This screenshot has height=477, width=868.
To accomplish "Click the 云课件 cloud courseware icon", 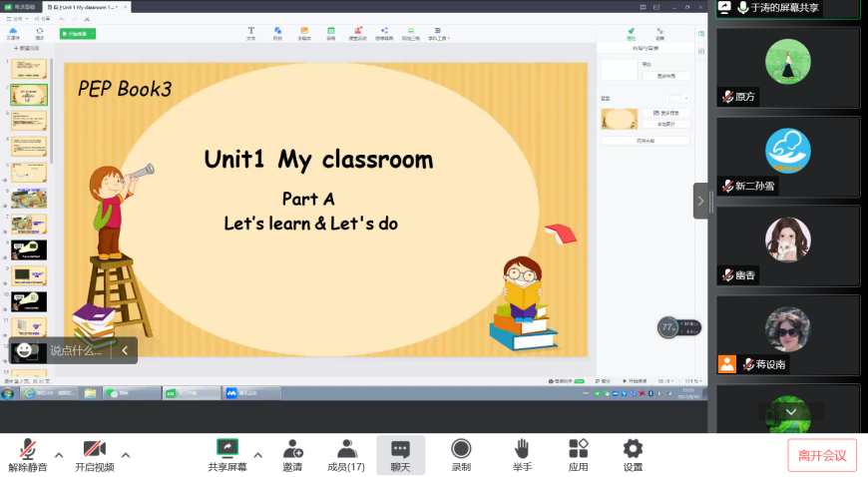I will (x=13, y=34).
